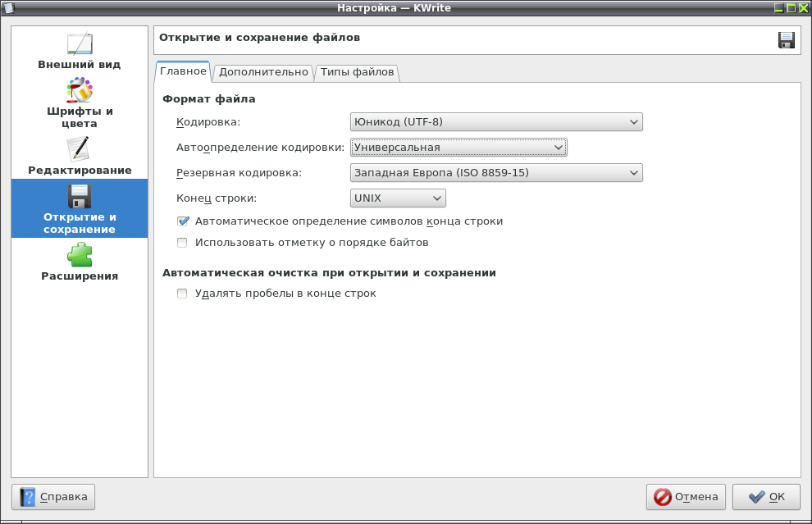Select the Шрифты и цвета paint icon
Viewport: 812px width, 524px height.
[x=80, y=90]
